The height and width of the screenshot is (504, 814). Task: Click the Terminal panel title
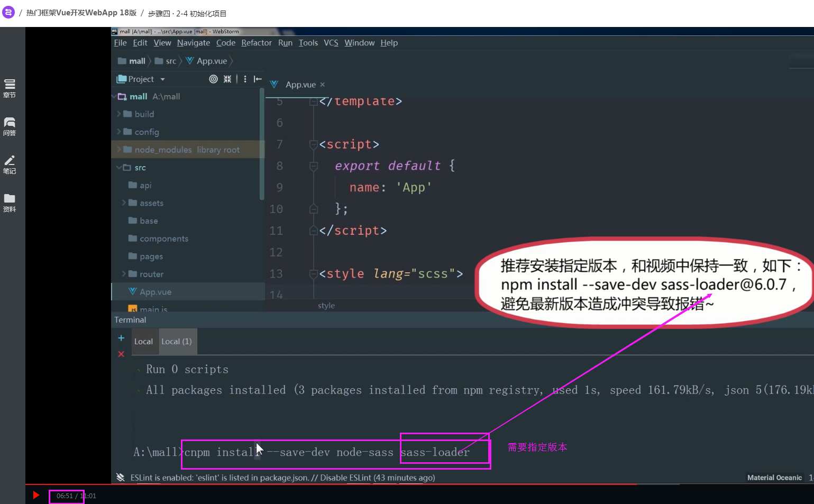130,320
